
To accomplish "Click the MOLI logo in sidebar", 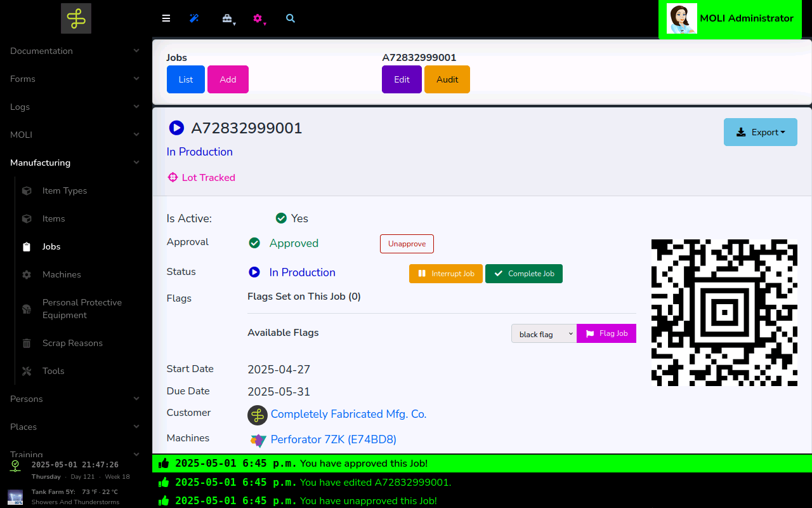I will pos(76,18).
